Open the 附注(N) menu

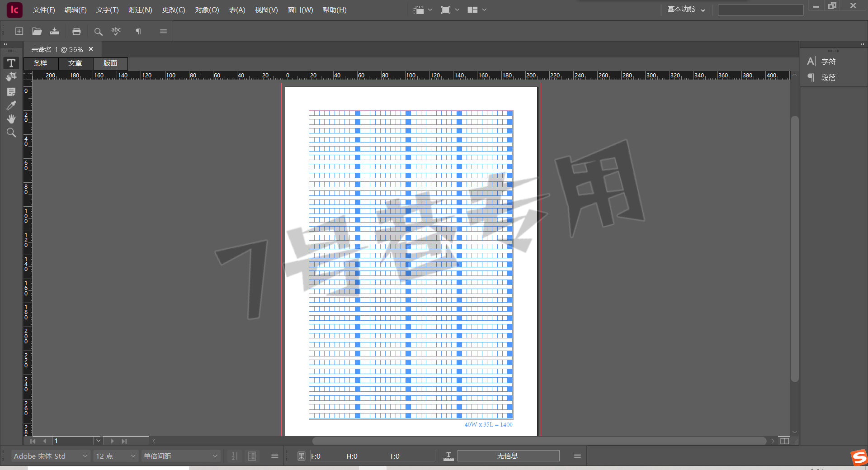click(x=140, y=10)
